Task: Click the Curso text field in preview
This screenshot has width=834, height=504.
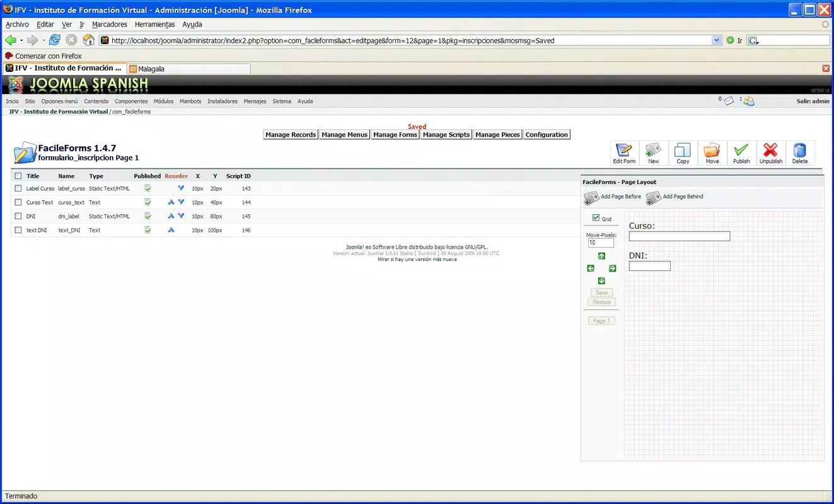Action: (680, 236)
